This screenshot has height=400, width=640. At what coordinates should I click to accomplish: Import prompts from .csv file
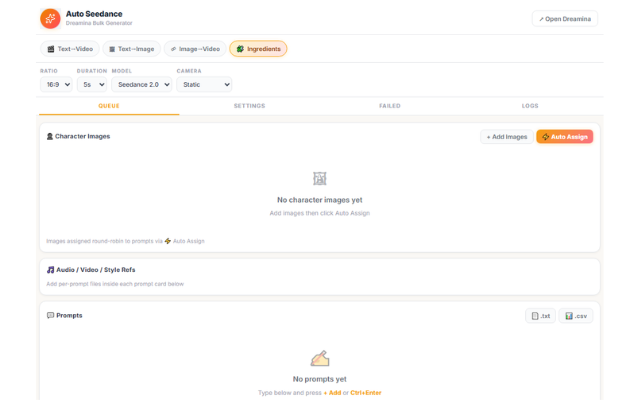click(x=576, y=316)
